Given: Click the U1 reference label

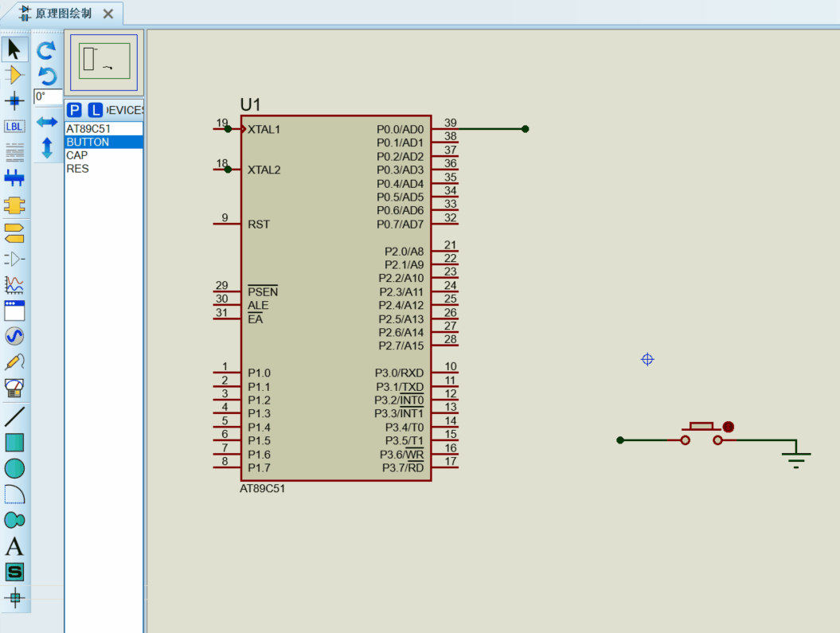Looking at the screenshot, I should coord(250,104).
